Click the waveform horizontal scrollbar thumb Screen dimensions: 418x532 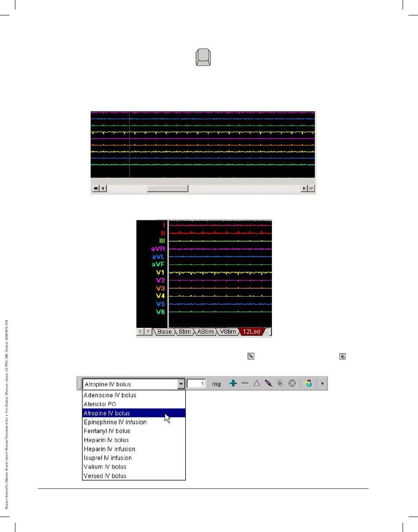pos(168,188)
